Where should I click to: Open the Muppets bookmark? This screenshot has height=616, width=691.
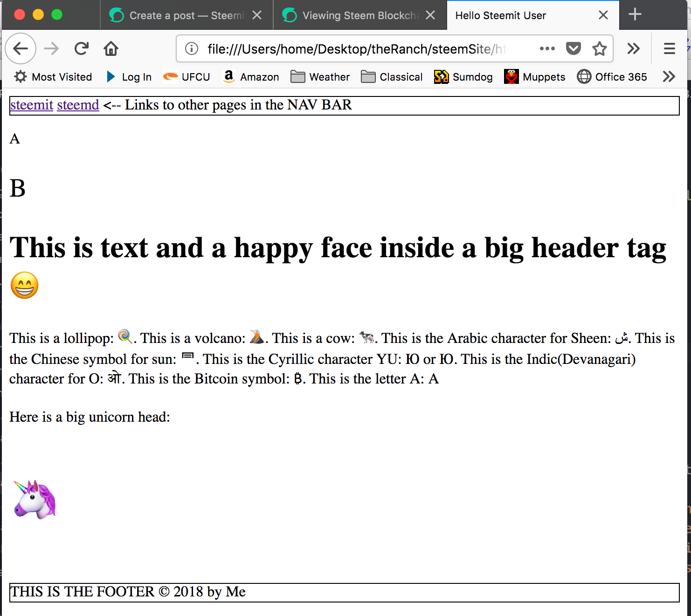(x=534, y=77)
